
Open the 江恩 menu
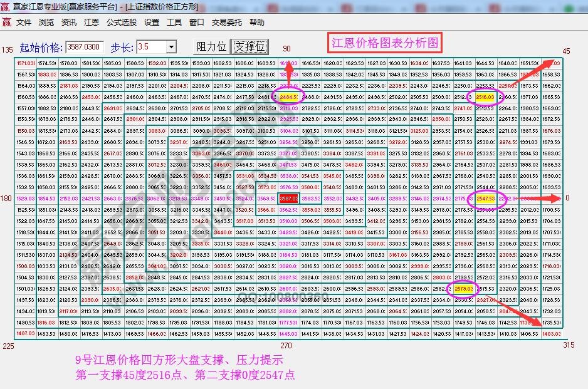point(92,21)
